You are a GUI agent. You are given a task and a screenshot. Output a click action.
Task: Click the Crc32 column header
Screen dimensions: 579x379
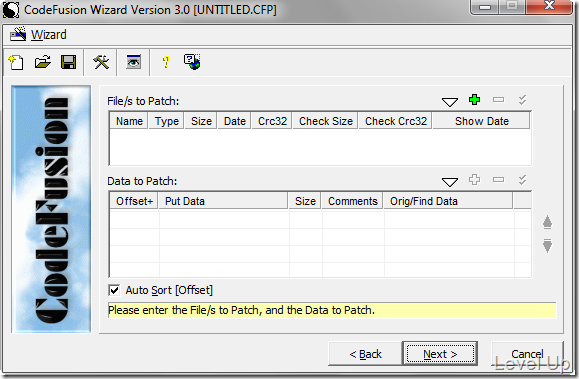click(x=272, y=121)
